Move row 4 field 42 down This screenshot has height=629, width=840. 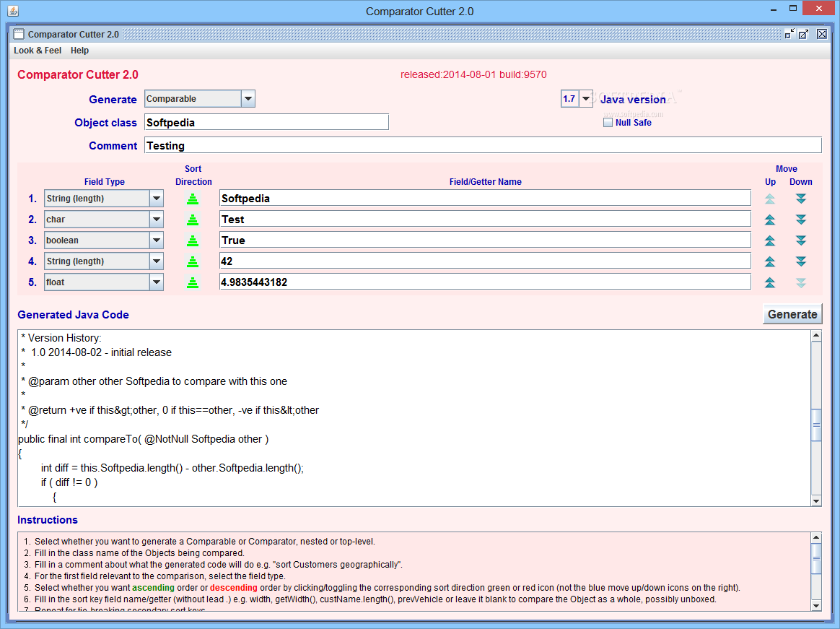click(x=801, y=261)
